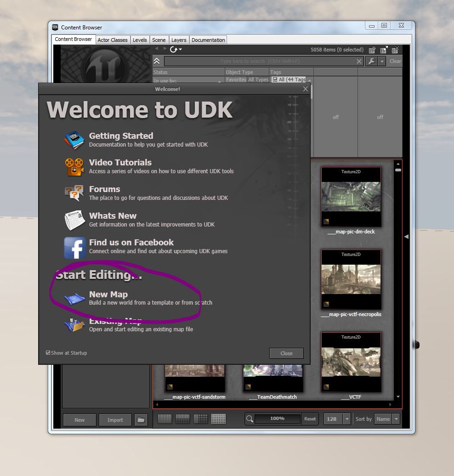454x476 pixels.
Task: Click scroll down arrow of asset view
Action: click(398, 397)
